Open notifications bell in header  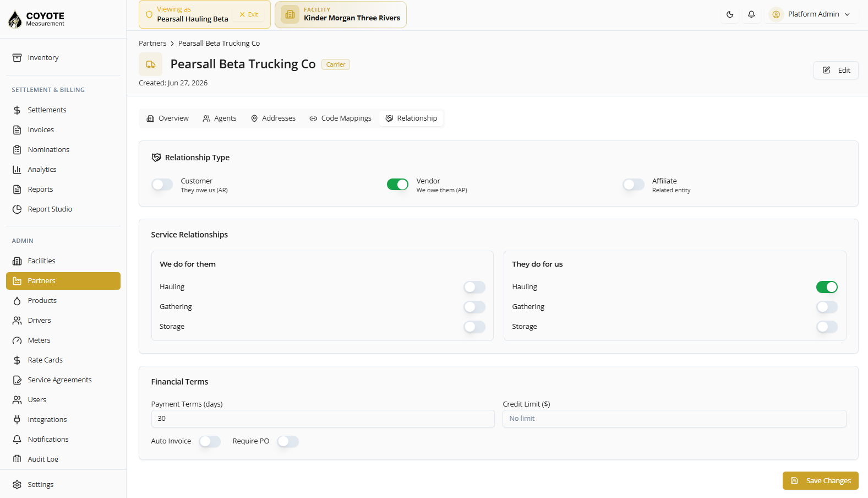(751, 14)
